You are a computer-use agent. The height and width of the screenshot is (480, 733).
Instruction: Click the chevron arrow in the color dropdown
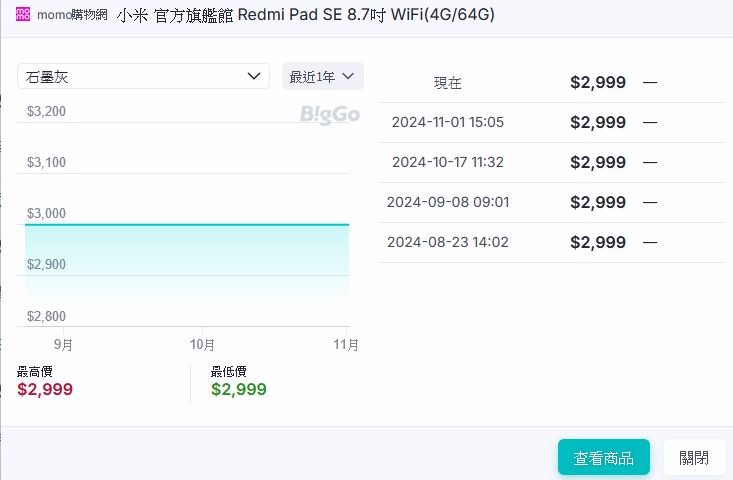tap(254, 76)
